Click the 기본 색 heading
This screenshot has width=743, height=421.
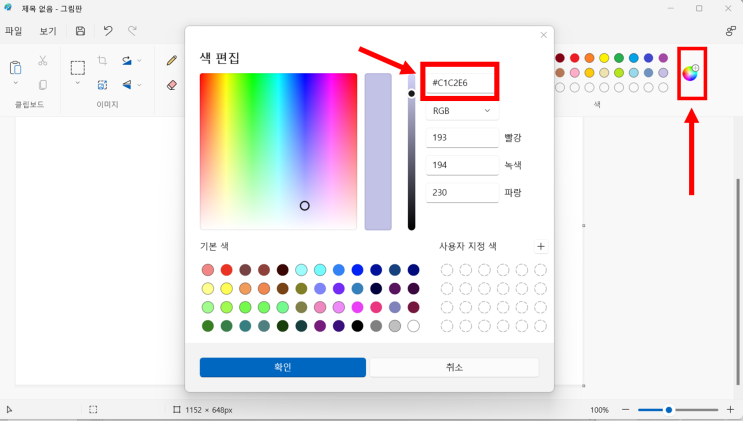pyautogui.click(x=214, y=246)
